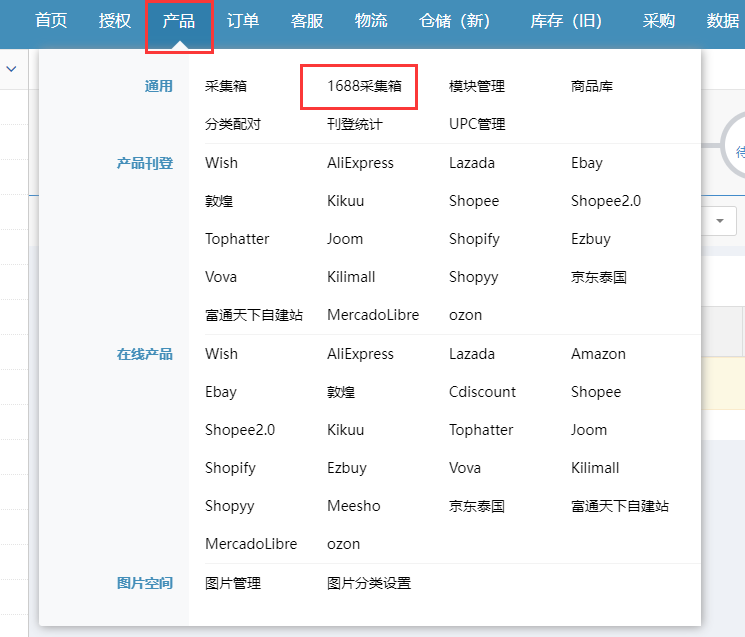Choose Kikuu under 产品刊登
Viewport: 745px width, 637px height.
345,201
